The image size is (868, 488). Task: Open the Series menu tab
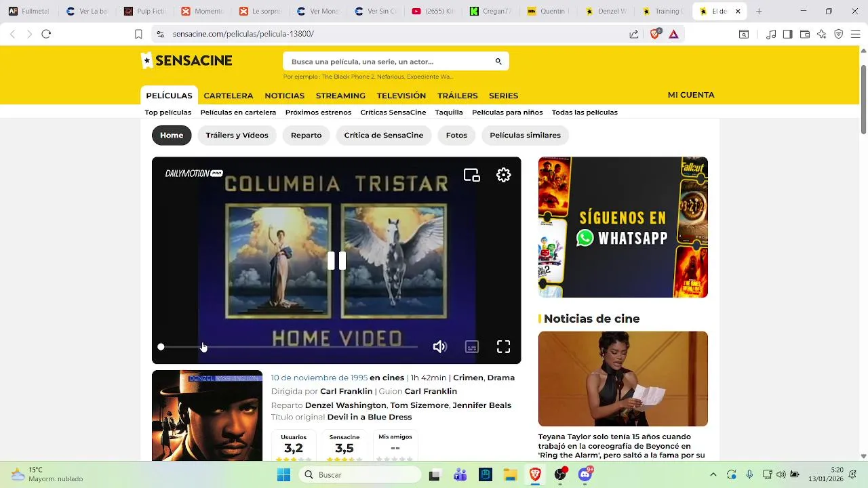pos(503,96)
